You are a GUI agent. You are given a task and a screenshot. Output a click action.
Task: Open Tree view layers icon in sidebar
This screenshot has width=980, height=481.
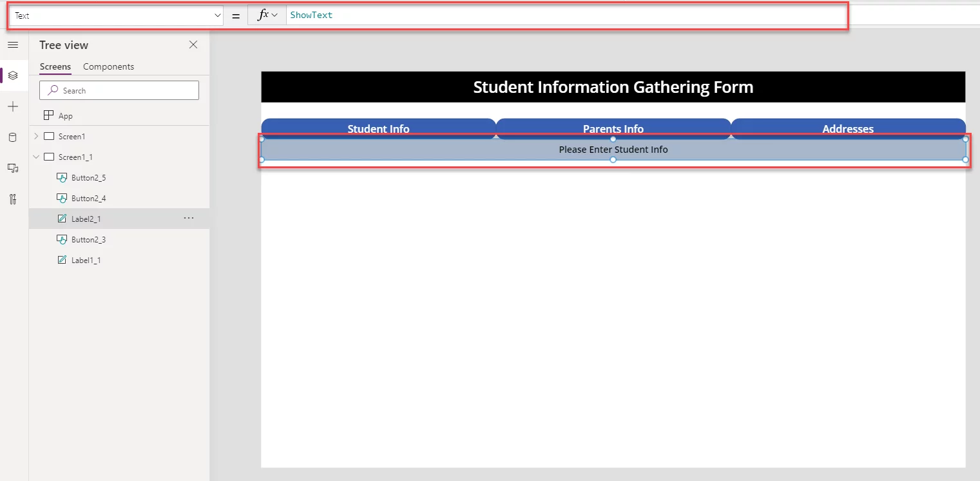coord(13,75)
